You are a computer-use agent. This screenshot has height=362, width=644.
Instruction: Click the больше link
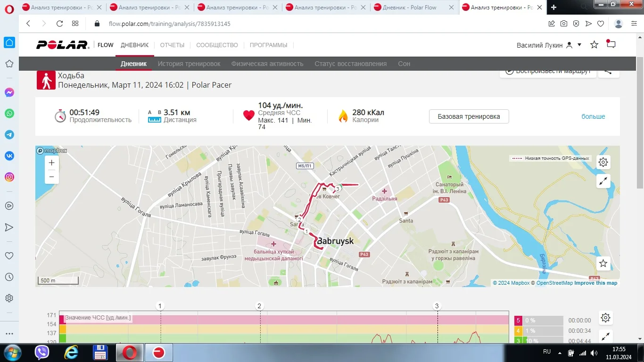(593, 116)
